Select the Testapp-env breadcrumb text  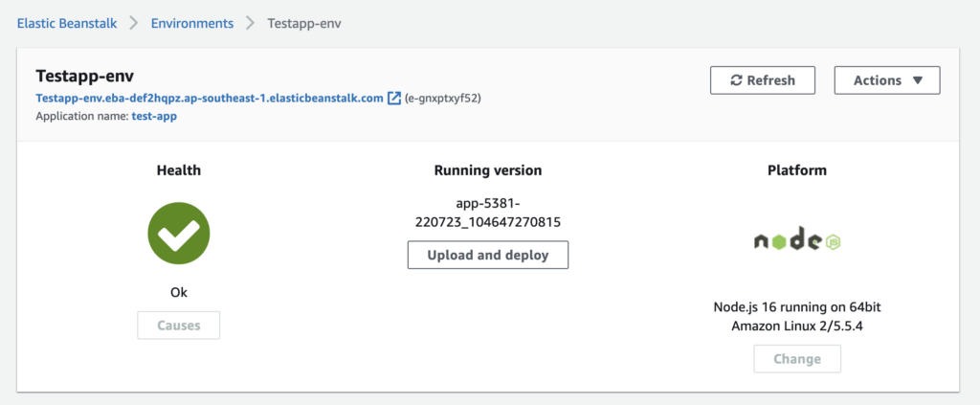pos(304,24)
